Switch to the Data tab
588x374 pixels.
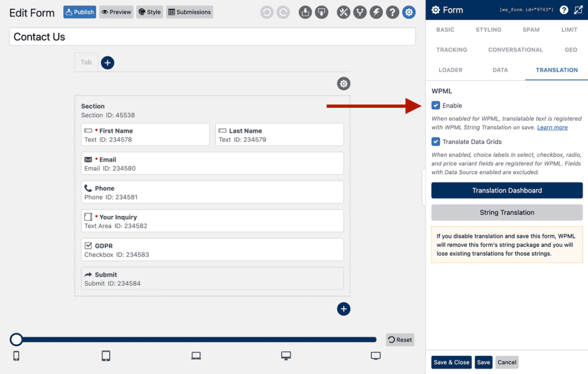coord(500,70)
